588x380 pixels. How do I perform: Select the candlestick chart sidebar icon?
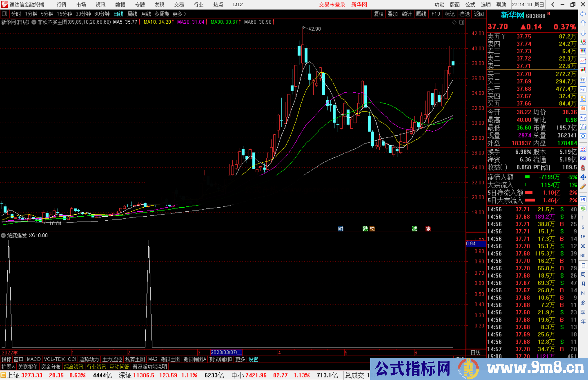(583, 70)
